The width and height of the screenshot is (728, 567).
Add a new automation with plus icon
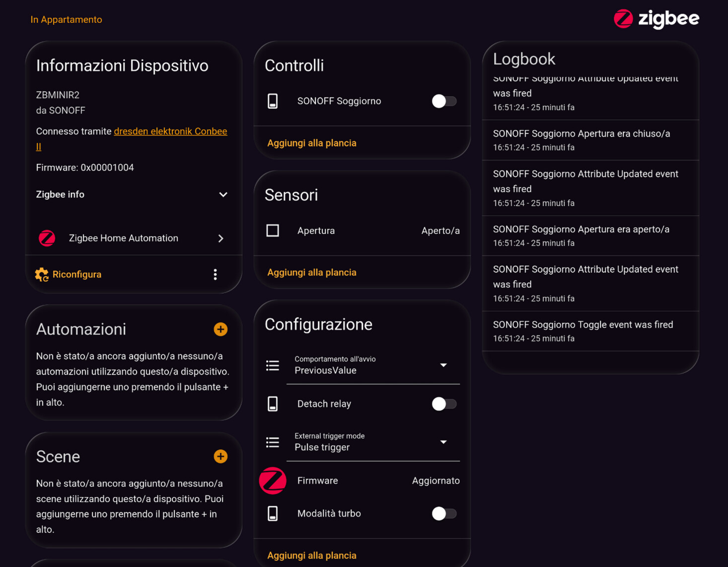click(x=220, y=329)
